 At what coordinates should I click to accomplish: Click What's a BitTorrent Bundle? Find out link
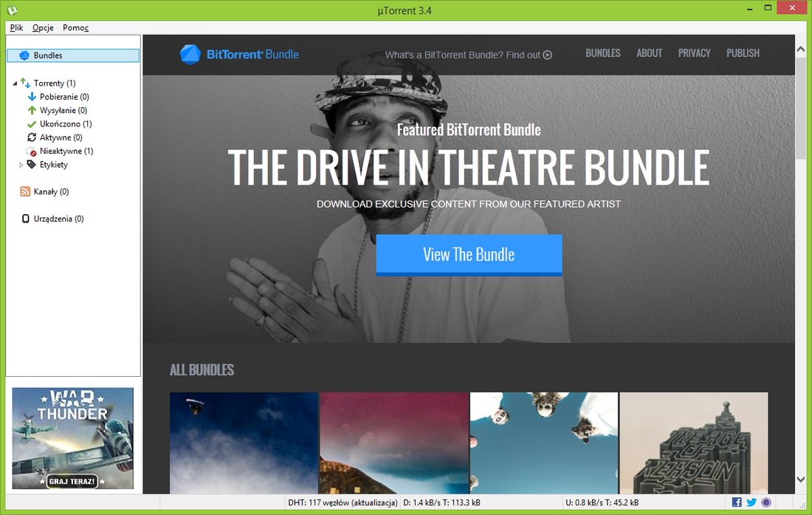[x=468, y=55]
